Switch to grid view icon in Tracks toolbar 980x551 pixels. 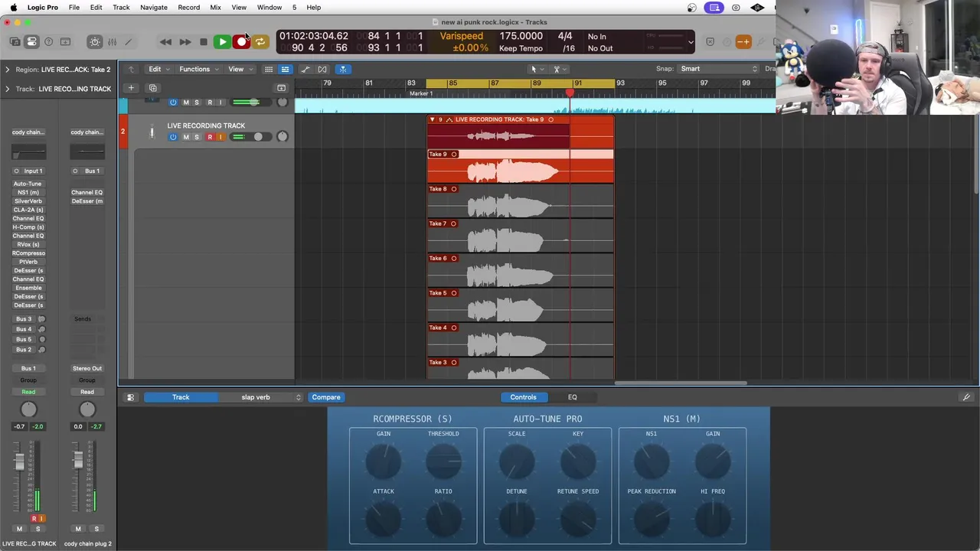pyautogui.click(x=269, y=70)
